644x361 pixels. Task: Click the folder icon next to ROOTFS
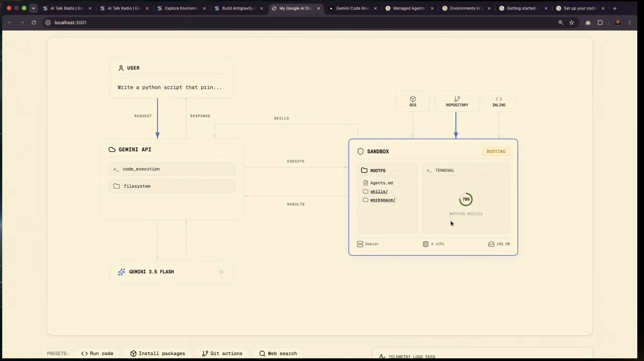coord(364,170)
